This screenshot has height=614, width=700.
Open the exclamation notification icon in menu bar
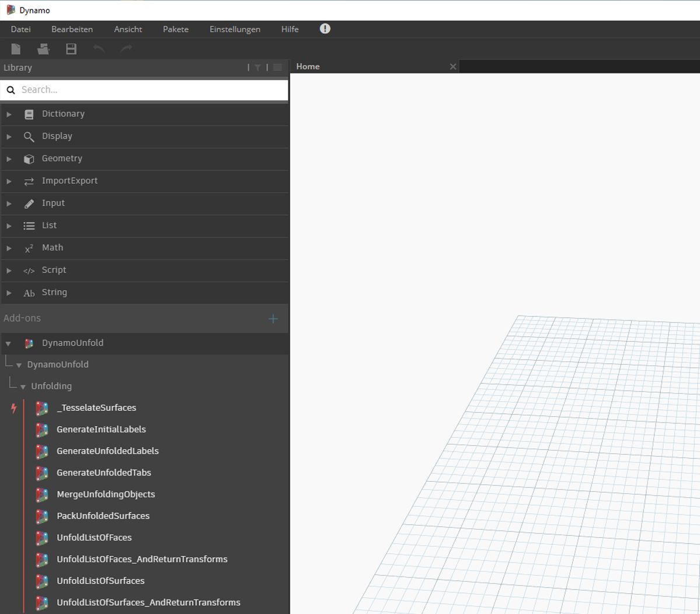point(325,29)
